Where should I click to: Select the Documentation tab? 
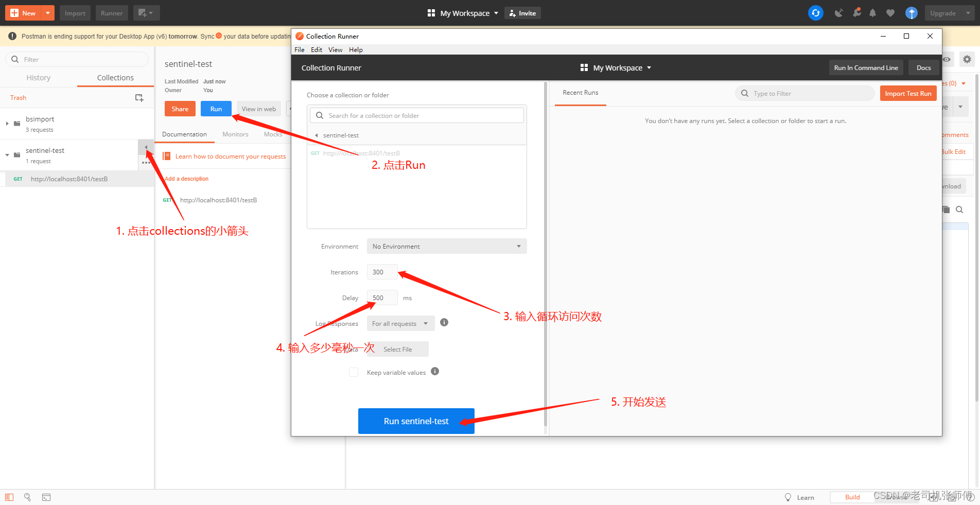coord(184,134)
